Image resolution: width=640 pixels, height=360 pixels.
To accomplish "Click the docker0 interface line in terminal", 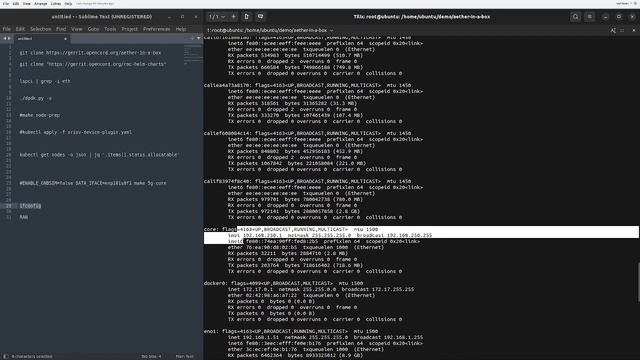I will tap(283, 283).
